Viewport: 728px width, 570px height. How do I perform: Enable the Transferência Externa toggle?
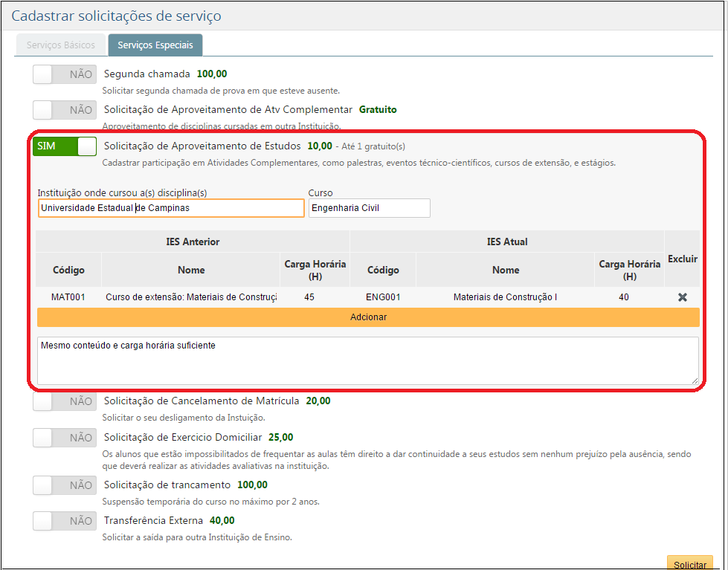63,520
